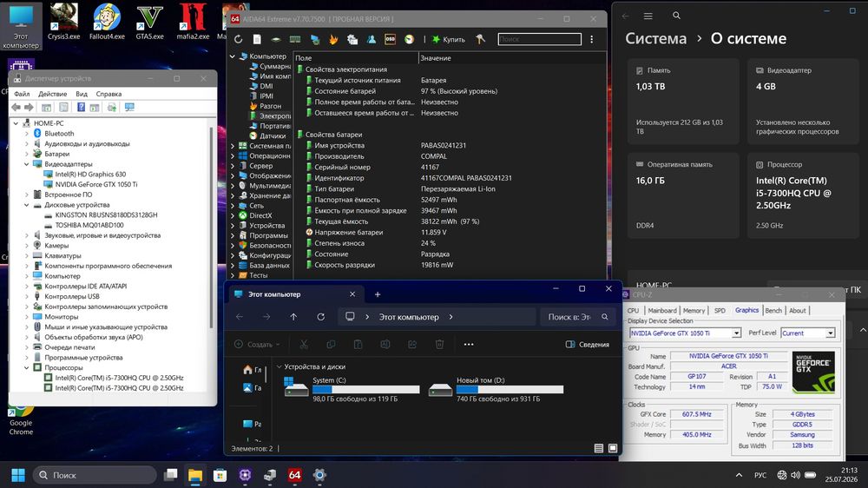Click the Сведения button in Explorer

coord(588,345)
